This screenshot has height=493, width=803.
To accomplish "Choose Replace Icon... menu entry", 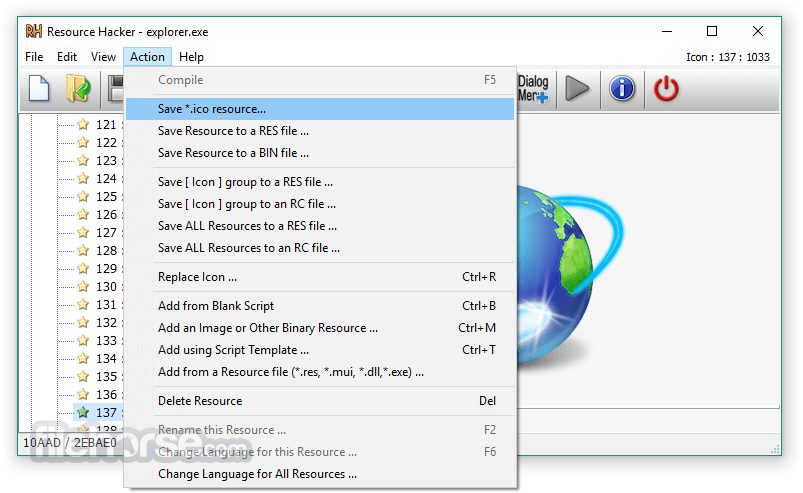I will (x=320, y=277).
